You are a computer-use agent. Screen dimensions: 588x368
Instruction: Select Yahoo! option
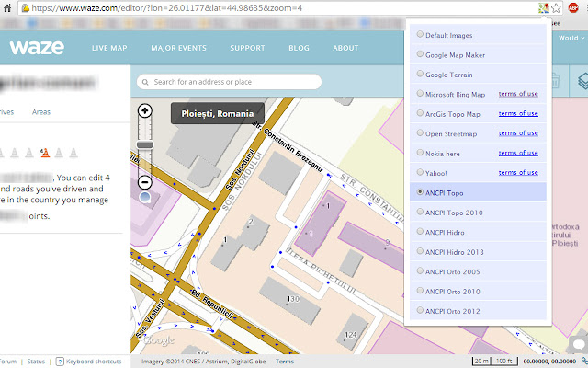tap(478, 173)
